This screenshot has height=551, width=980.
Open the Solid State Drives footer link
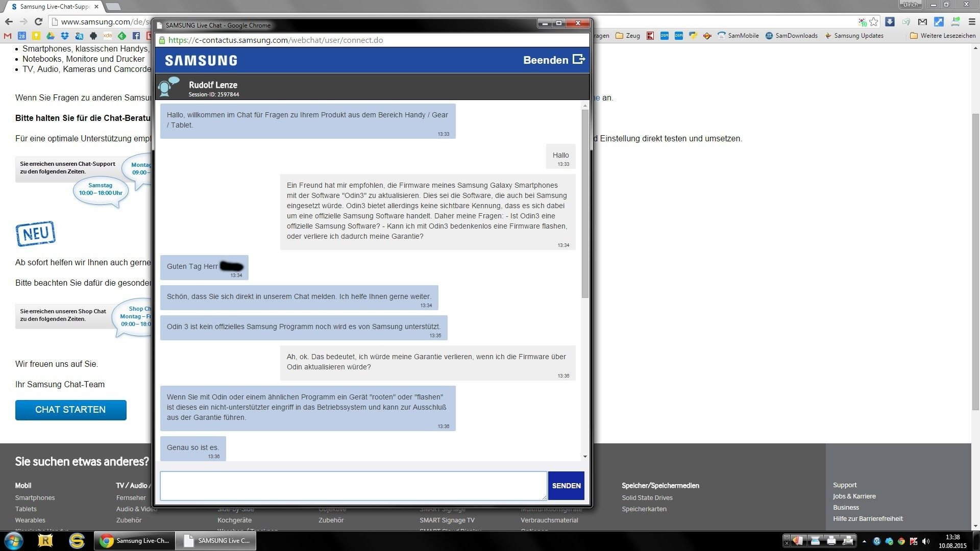click(x=647, y=498)
